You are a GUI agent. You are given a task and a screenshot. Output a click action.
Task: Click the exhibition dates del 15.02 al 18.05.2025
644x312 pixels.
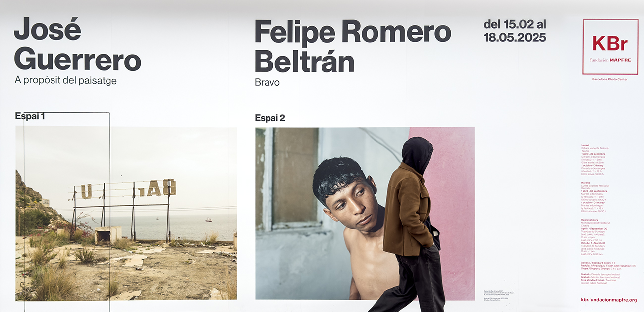click(515, 31)
